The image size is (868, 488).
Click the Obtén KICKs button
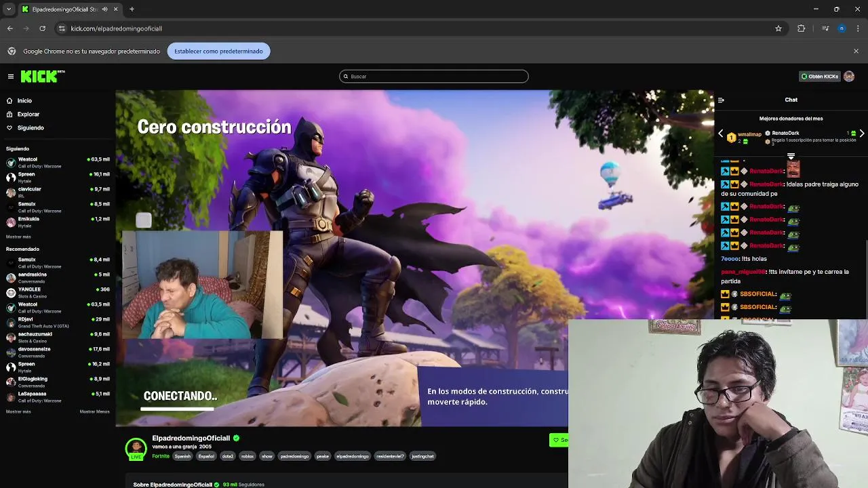[820, 77]
